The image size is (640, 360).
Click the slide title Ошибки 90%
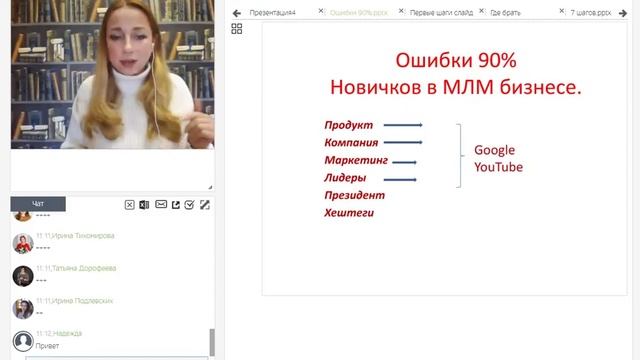pos(456,60)
